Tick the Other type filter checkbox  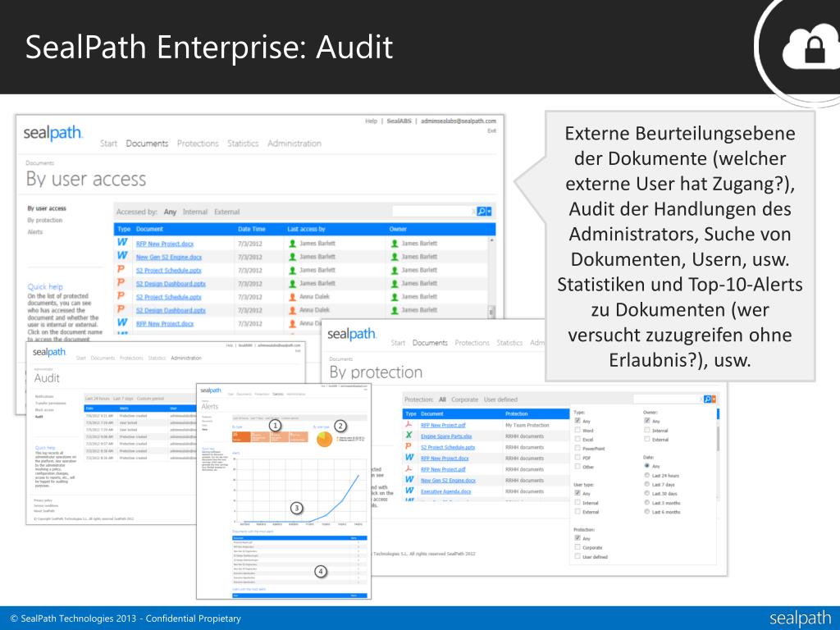(577, 466)
